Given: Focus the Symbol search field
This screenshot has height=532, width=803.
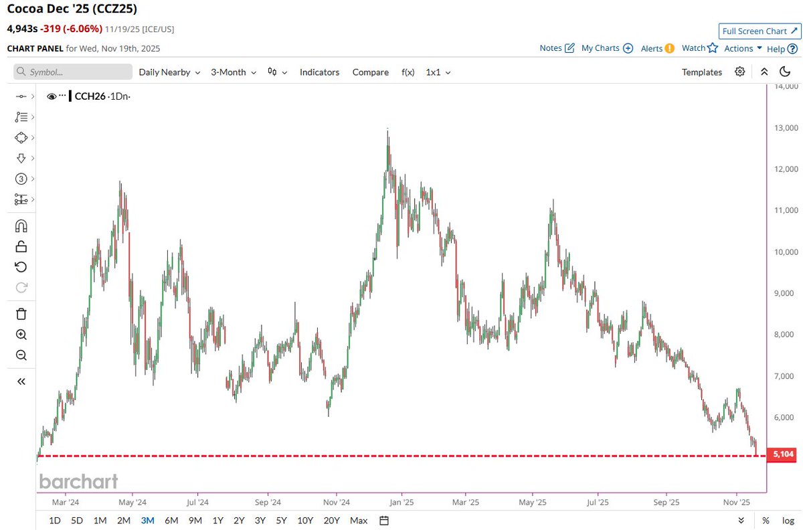Looking at the screenshot, I should tap(73, 72).
